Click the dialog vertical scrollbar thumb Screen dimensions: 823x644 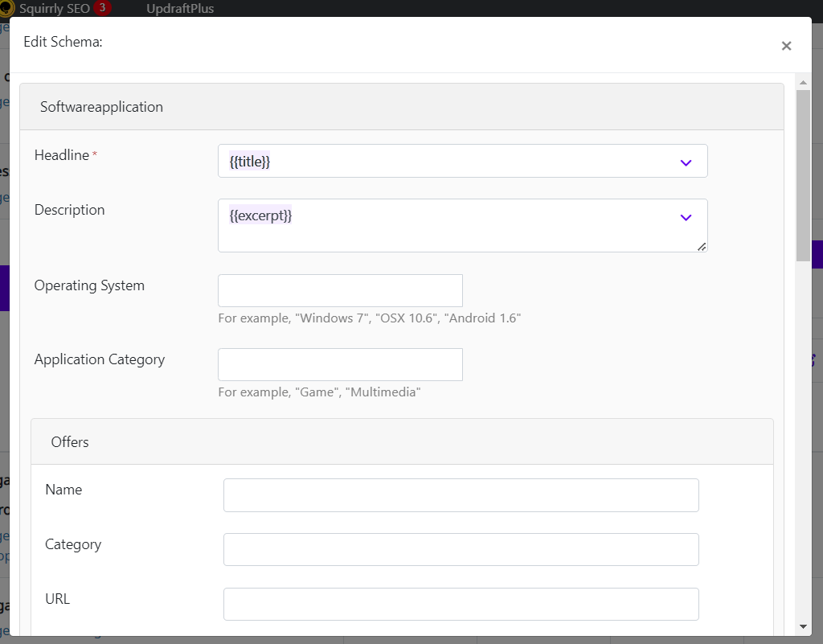(803, 175)
